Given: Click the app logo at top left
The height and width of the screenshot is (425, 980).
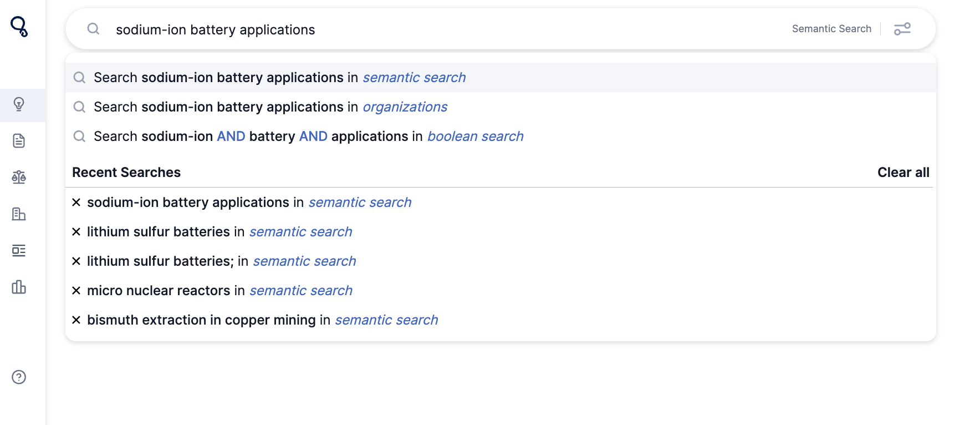Looking at the screenshot, I should (x=19, y=26).
